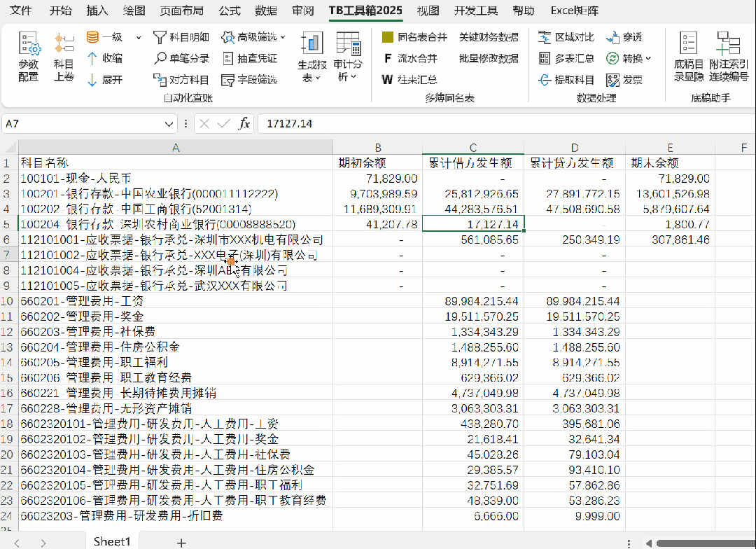Select the Sheet1 tab
The height and width of the screenshot is (549, 756).
coord(112,541)
